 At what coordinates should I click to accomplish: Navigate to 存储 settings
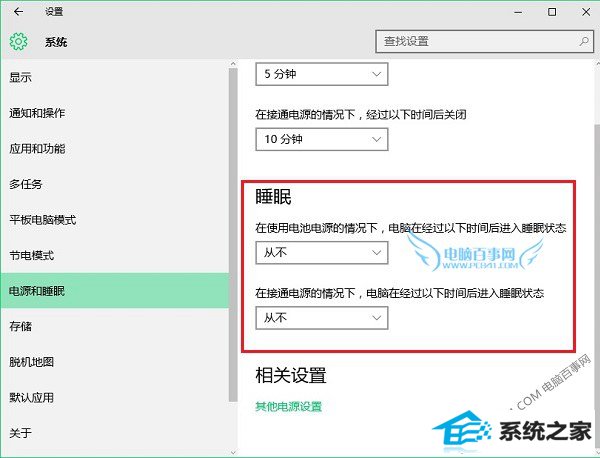coord(21,326)
